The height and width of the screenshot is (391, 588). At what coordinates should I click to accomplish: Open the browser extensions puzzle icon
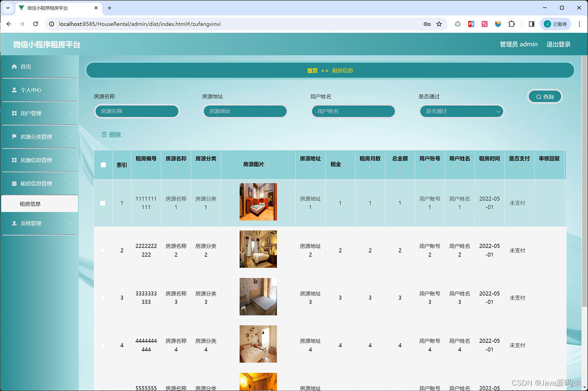click(x=512, y=24)
